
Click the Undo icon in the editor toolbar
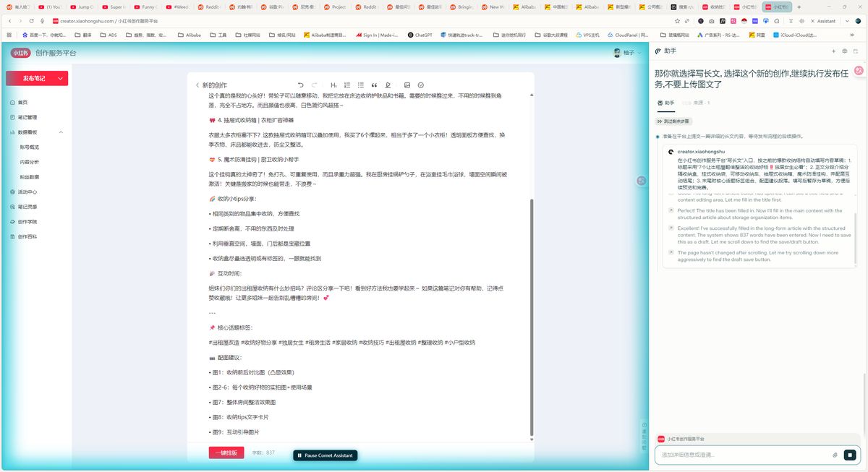[301, 85]
